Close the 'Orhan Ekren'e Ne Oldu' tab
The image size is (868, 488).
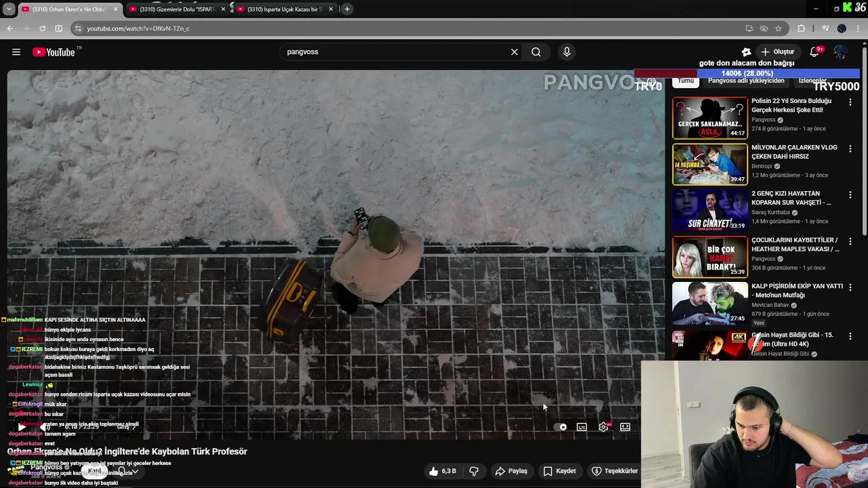115,9
